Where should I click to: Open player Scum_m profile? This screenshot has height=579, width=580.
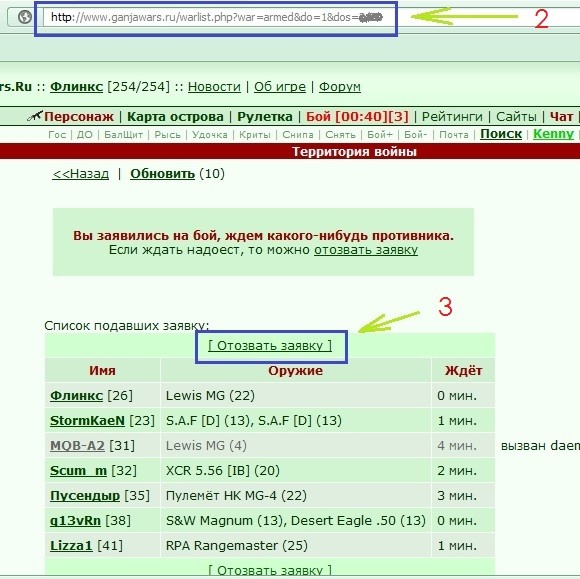click(x=78, y=471)
